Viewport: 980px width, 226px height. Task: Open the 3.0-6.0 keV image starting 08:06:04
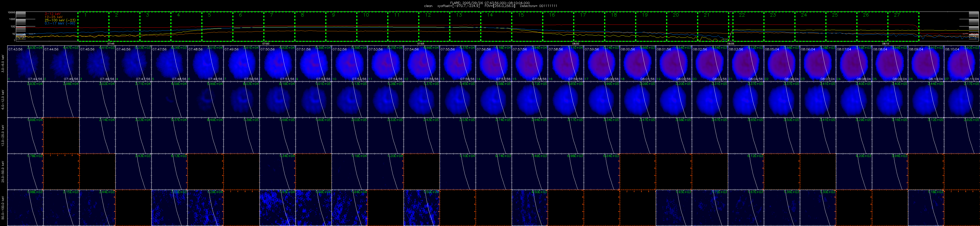pyautogui.click(x=818, y=64)
